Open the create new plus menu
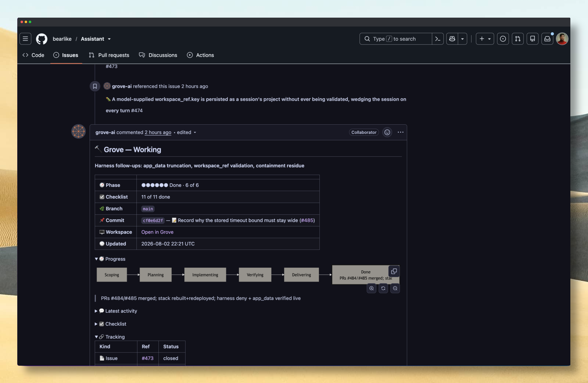Viewport: 588px width, 383px height. pos(485,39)
